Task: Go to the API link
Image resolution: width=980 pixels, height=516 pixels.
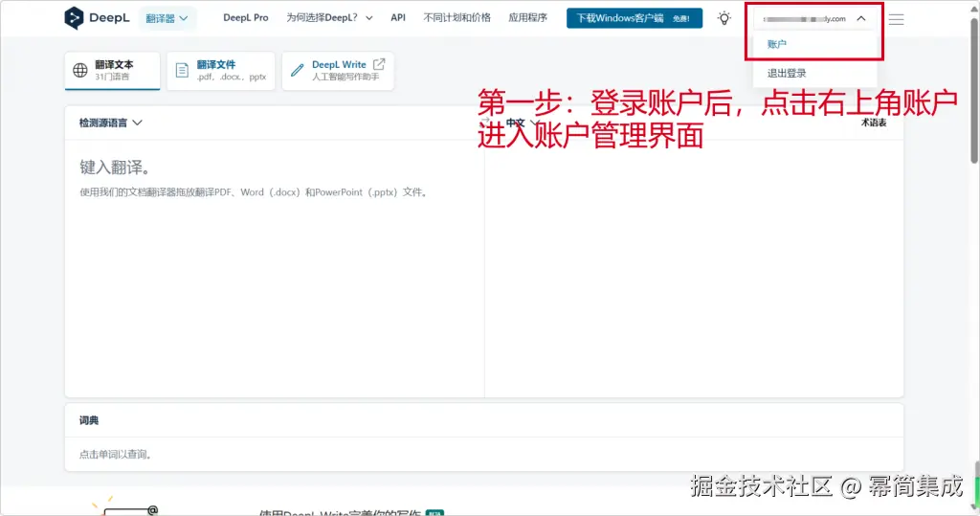Action: [x=398, y=18]
